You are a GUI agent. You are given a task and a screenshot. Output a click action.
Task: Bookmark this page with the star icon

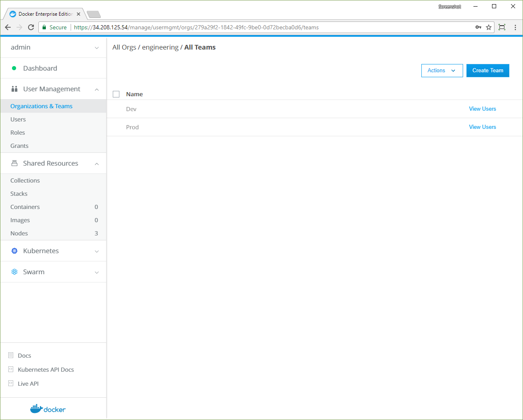click(x=489, y=27)
